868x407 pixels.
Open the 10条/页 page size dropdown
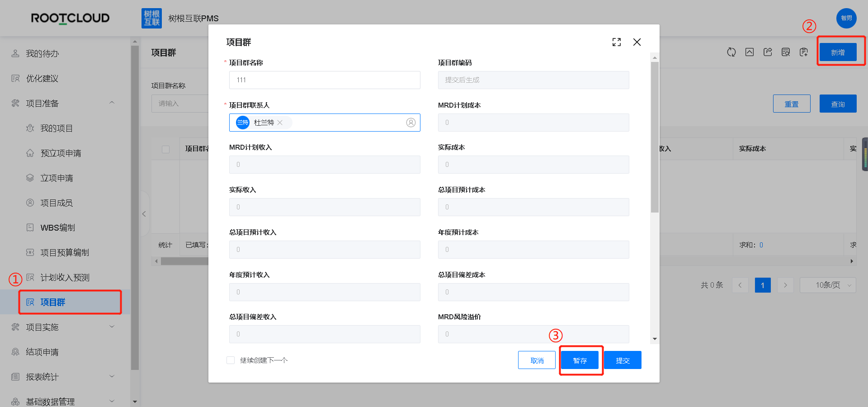pyautogui.click(x=828, y=285)
